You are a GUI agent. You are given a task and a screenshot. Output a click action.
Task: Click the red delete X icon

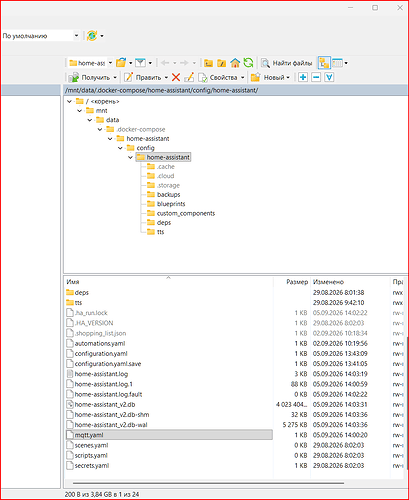point(176,77)
